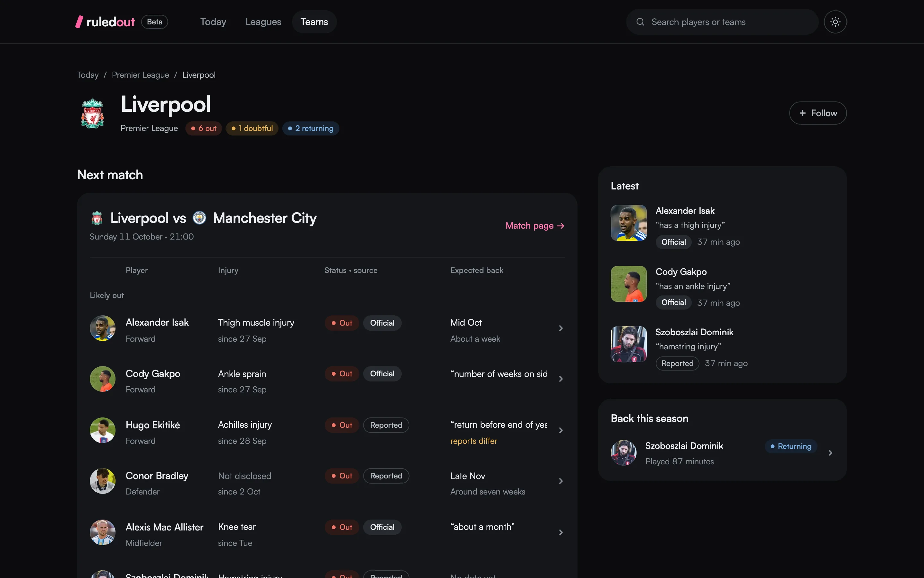Click the ruledout logo

click(x=105, y=22)
